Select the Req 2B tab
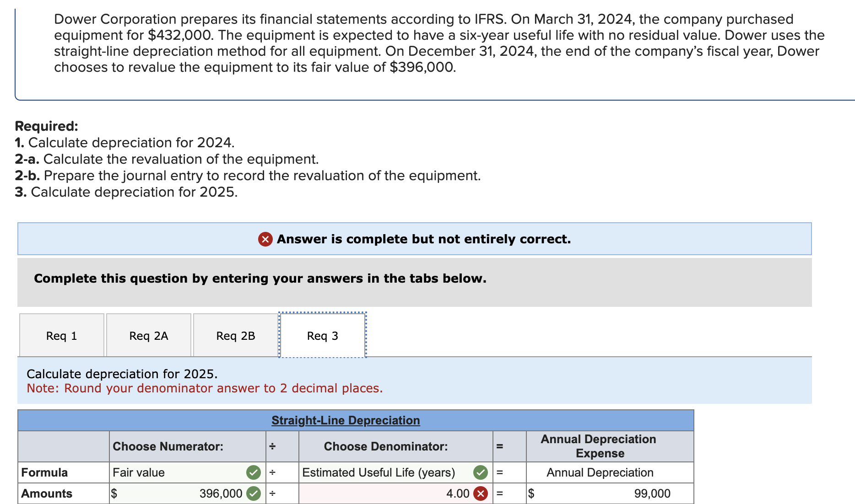The image size is (855, 504). point(236,335)
